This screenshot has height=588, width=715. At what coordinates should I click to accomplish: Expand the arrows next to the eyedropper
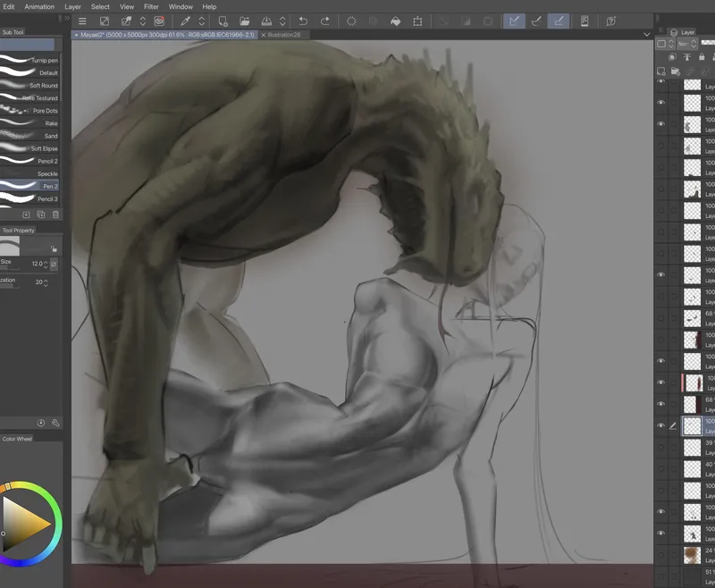pyautogui.click(x=202, y=21)
